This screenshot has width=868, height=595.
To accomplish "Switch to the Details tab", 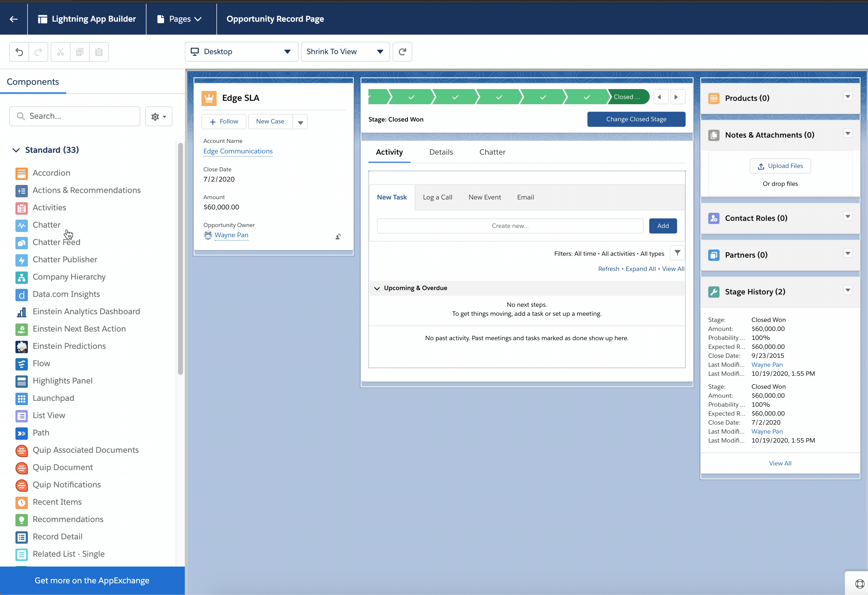I will tap(441, 152).
